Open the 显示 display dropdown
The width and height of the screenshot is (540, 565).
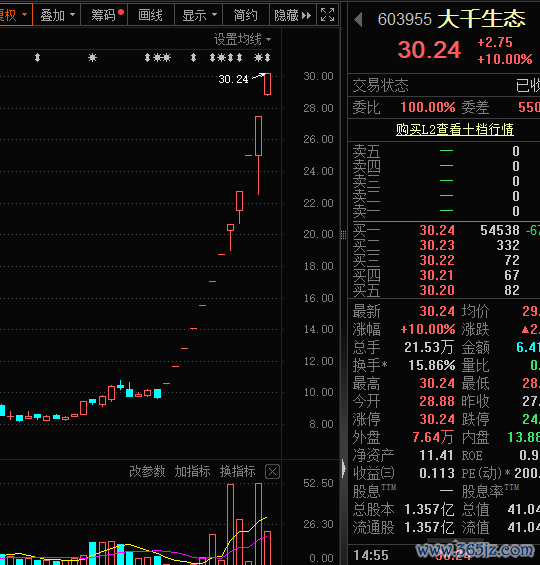click(x=199, y=15)
